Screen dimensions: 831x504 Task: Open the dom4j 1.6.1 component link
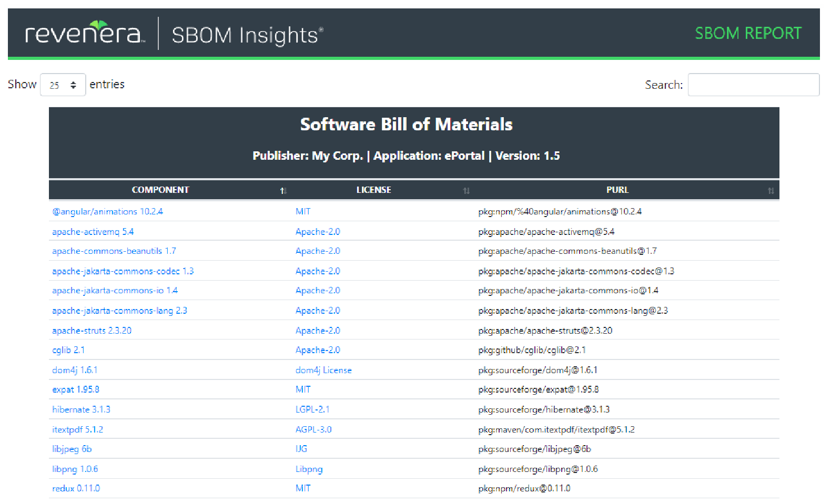(x=75, y=370)
